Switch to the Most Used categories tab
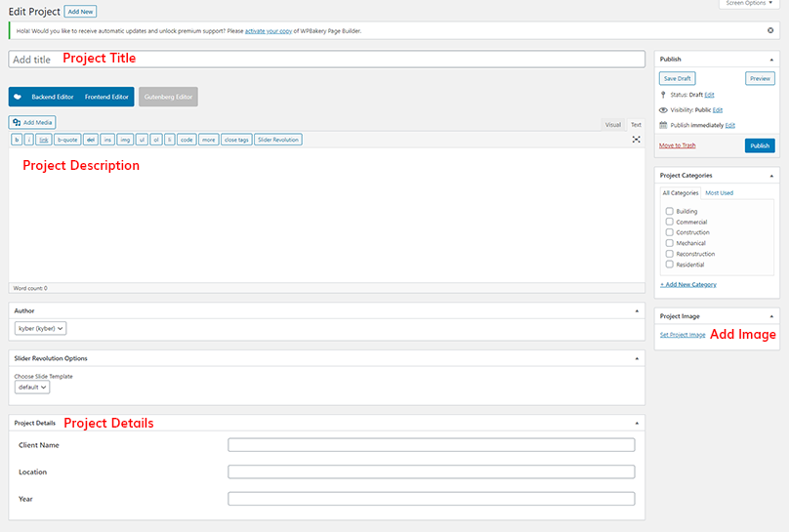 coord(719,193)
